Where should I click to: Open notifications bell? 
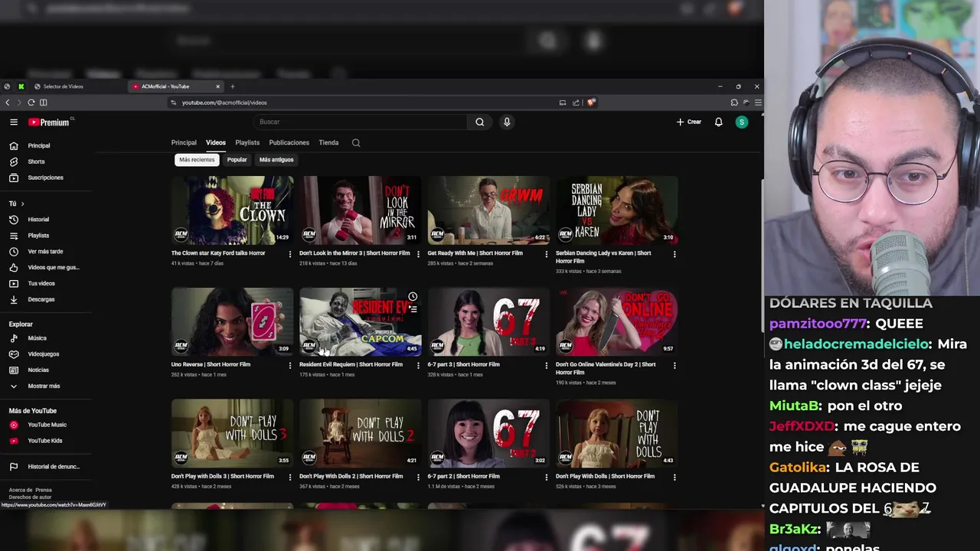click(x=718, y=122)
